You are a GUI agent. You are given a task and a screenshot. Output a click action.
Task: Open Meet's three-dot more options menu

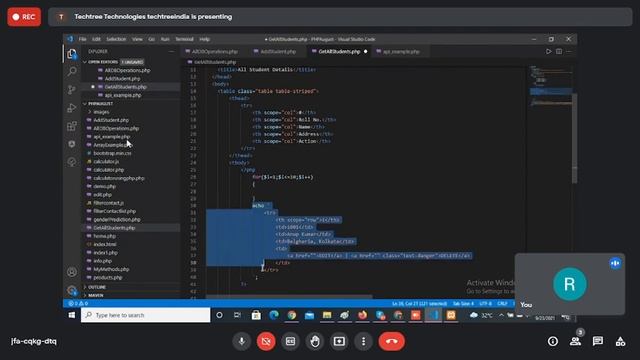click(x=363, y=341)
